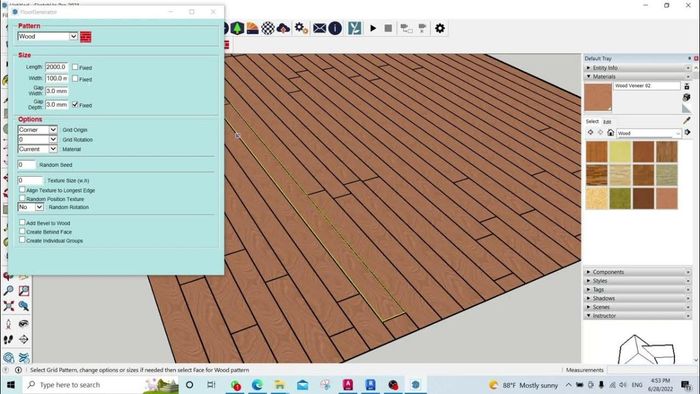
Task: Select the checkered sphere toolbar icon
Action: coord(268,28)
